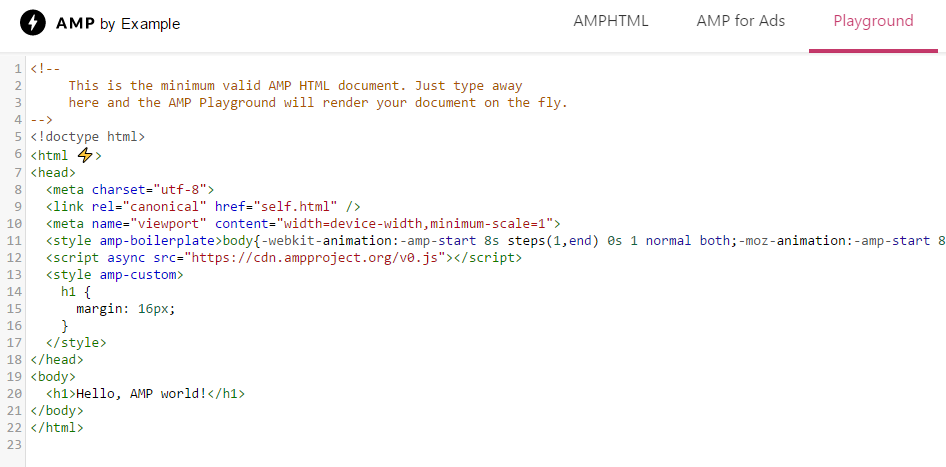Viewport: 946px width, 467px height.
Task: Click the "self.html" href value
Action: 296,206
